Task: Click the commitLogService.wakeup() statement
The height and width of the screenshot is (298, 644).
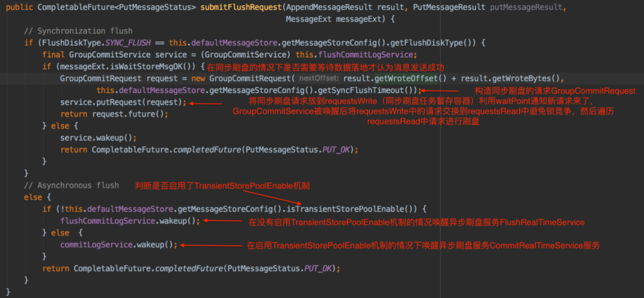Action: tap(119, 245)
